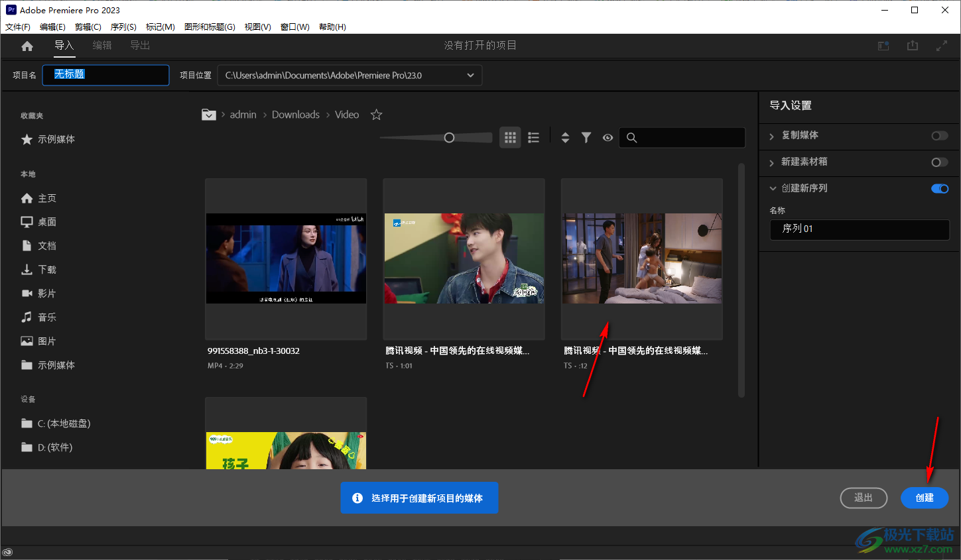
Task: Open 下载 location in sidebar
Action: [38, 270]
